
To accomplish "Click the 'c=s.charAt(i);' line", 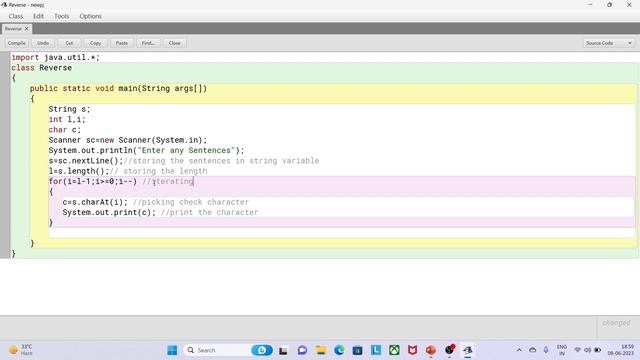I will 95,202.
